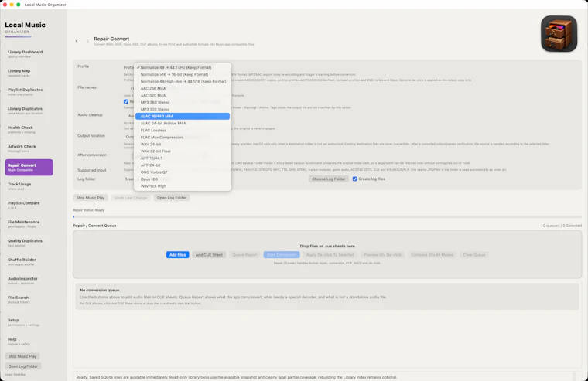Click Open Log Folder below settings panel
Image resolution: width=588 pixels, height=381 pixels.
click(172, 198)
